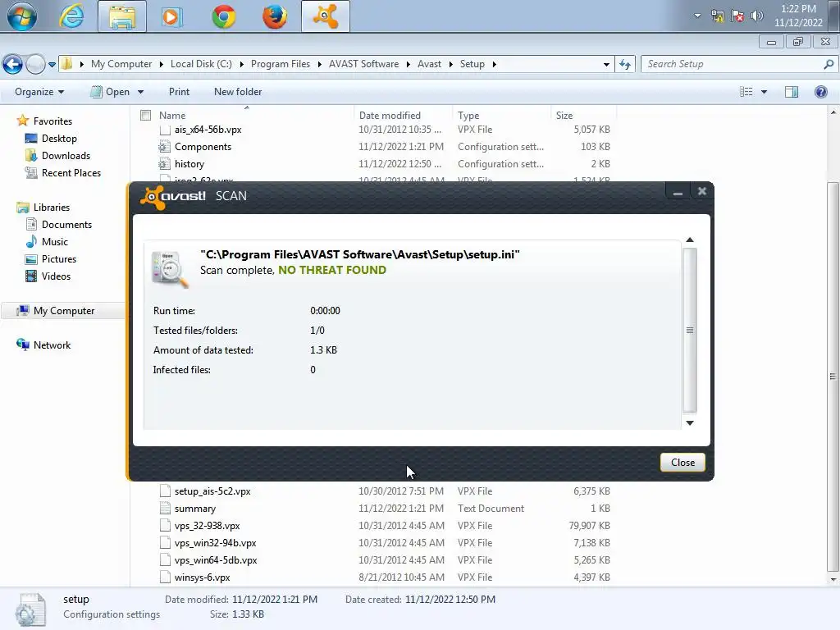
Task: Open the Windows Start menu orb
Action: pos(21,16)
